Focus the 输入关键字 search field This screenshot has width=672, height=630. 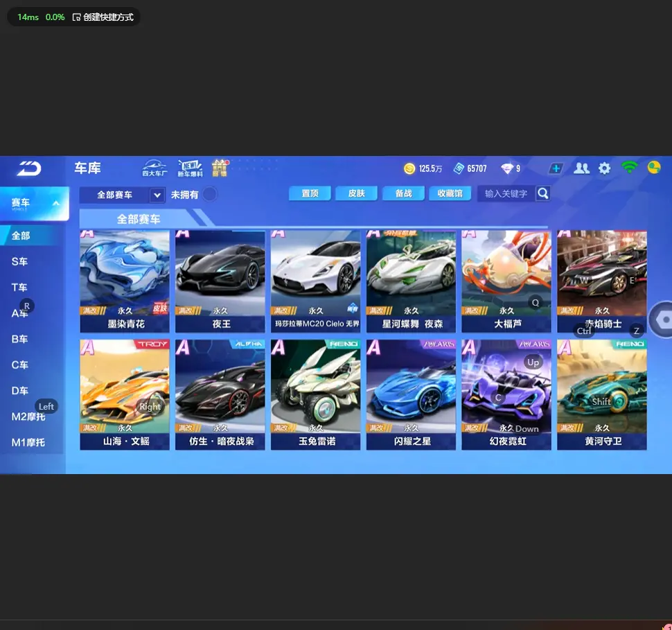pyautogui.click(x=506, y=194)
